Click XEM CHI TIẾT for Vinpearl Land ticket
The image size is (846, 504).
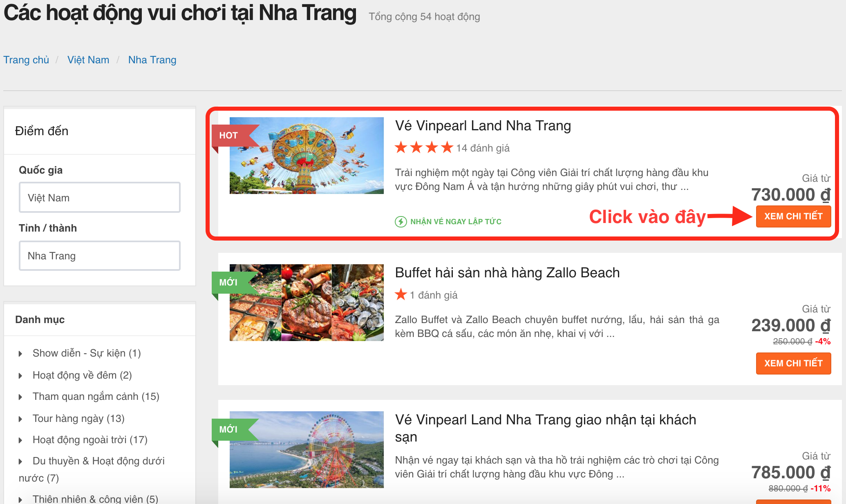(793, 216)
